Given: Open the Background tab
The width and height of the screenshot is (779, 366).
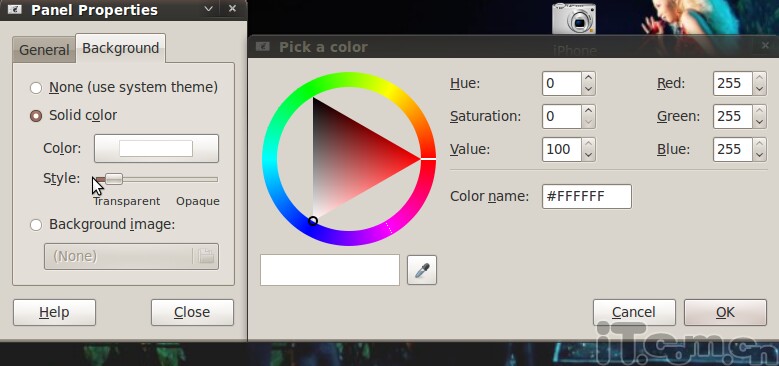Looking at the screenshot, I should point(121,48).
